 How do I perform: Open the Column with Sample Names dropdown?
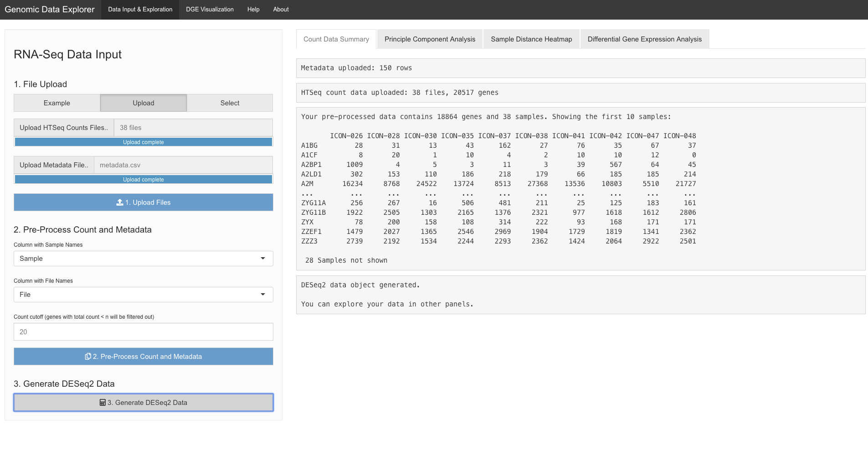[x=144, y=259]
